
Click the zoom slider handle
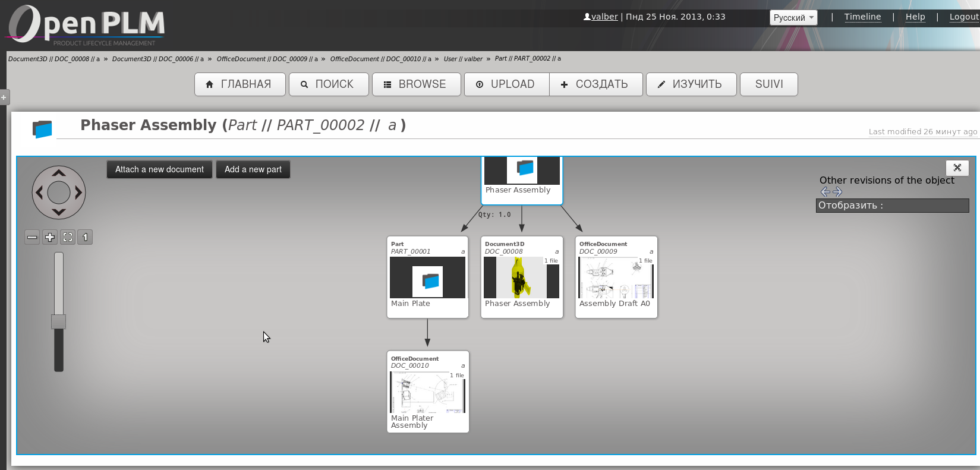[x=58, y=321]
